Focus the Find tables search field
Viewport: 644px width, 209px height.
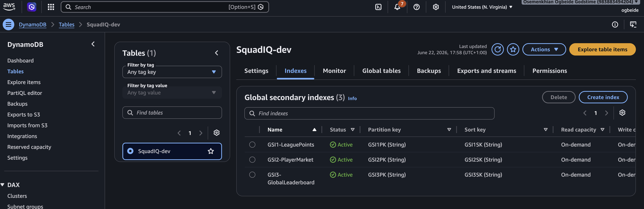coord(172,113)
